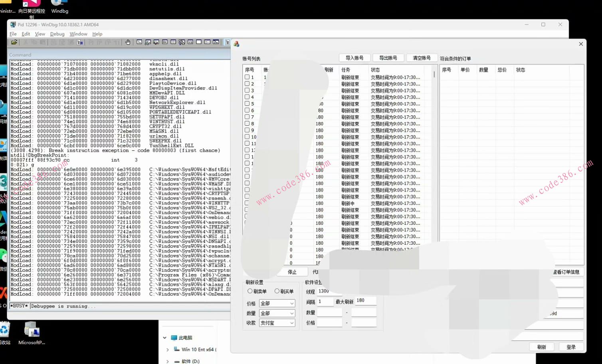Open the Registers window icon in WinDbg toolbar

tap(164, 42)
